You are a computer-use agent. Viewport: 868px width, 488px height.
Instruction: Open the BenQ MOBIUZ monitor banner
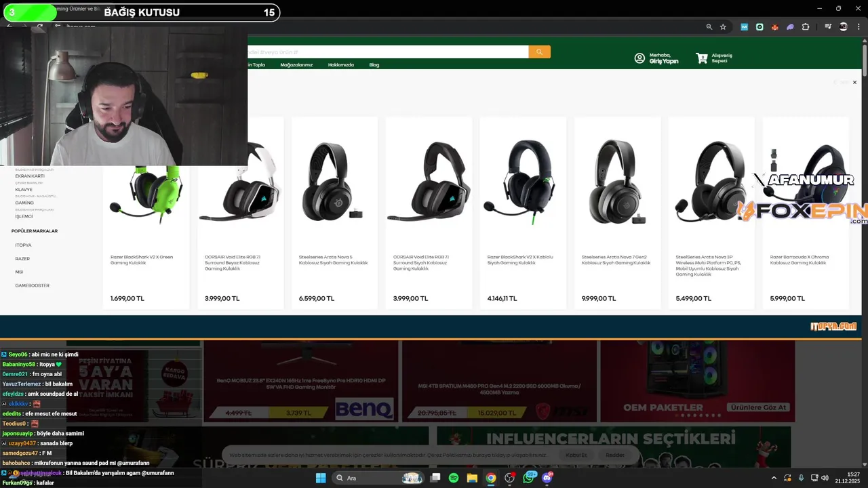tap(300, 382)
